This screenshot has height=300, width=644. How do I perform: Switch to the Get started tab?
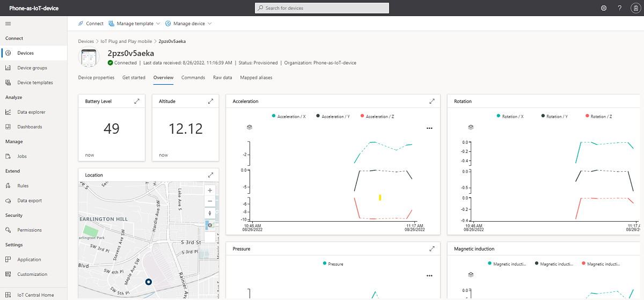(134, 78)
